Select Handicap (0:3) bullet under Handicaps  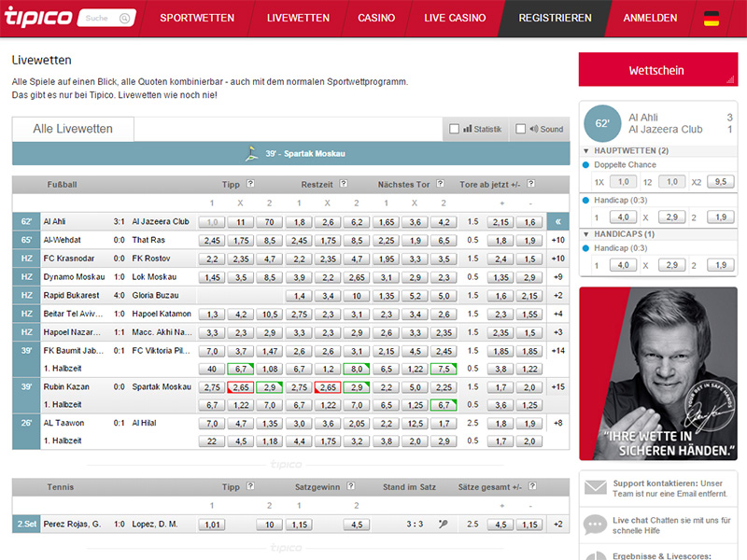[x=586, y=248]
